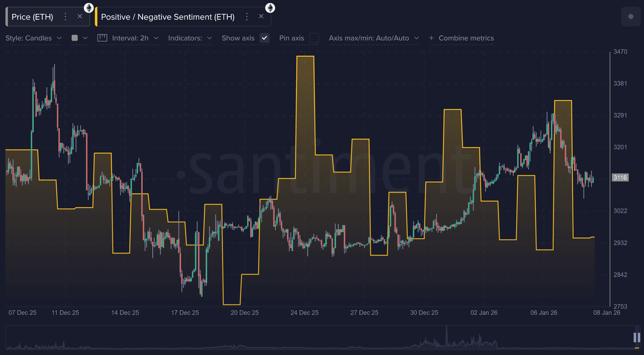Viewport: 644px width, 355px height.
Task: Click the Ethereum logo above the Sentiment tab
Action: pyautogui.click(x=270, y=8)
